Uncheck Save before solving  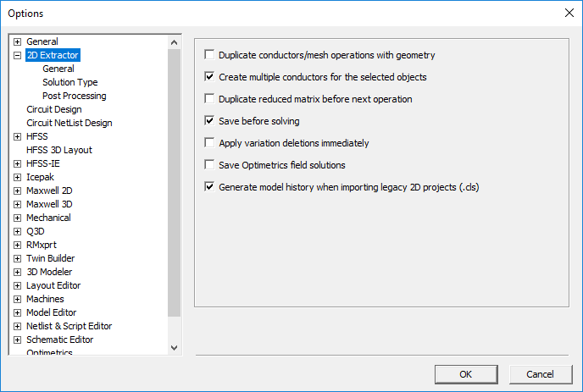[209, 121]
